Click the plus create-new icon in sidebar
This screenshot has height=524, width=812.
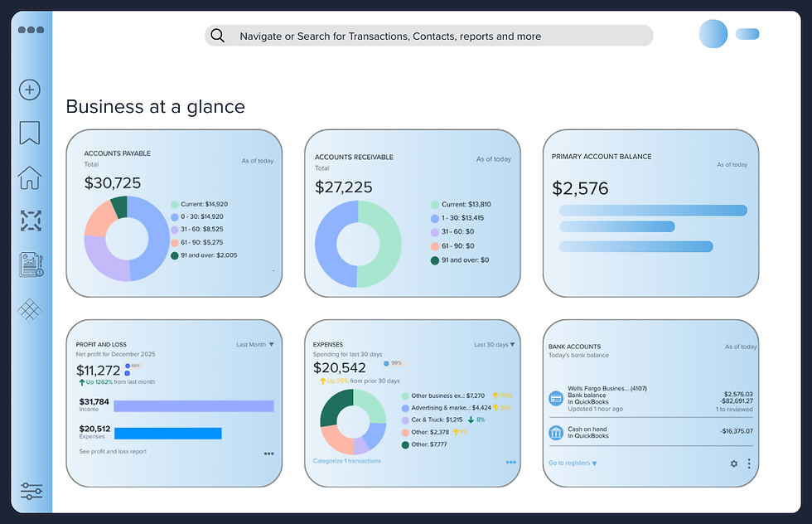click(30, 90)
